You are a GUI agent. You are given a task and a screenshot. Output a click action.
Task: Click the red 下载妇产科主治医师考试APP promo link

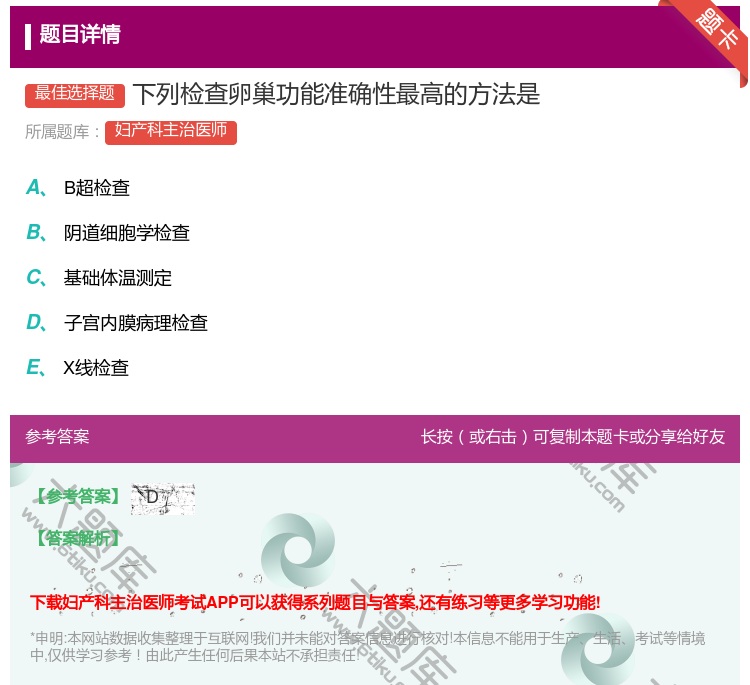click(315, 602)
